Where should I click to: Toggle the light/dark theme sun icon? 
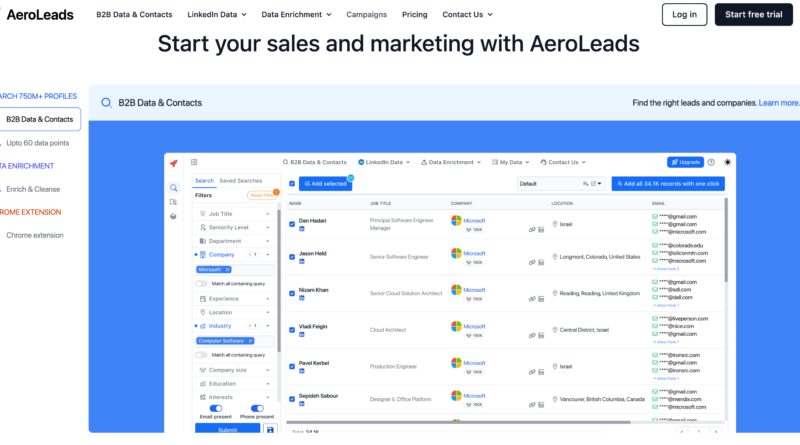click(x=728, y=162)
